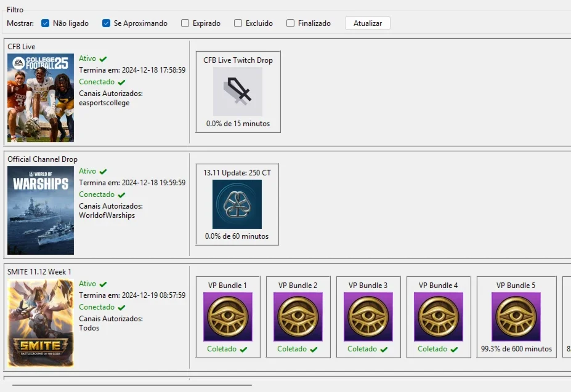Enable the Expirado filter checkbox
The image size is (571, 392).
(x=185, y=23)
